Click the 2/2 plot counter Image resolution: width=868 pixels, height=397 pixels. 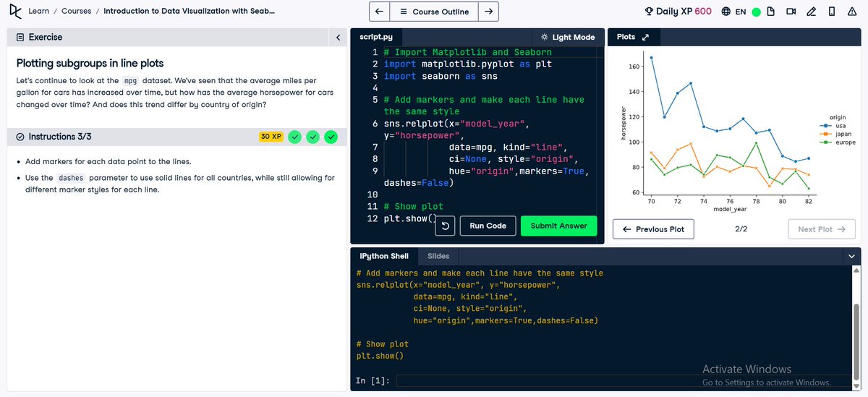[741, 229]
